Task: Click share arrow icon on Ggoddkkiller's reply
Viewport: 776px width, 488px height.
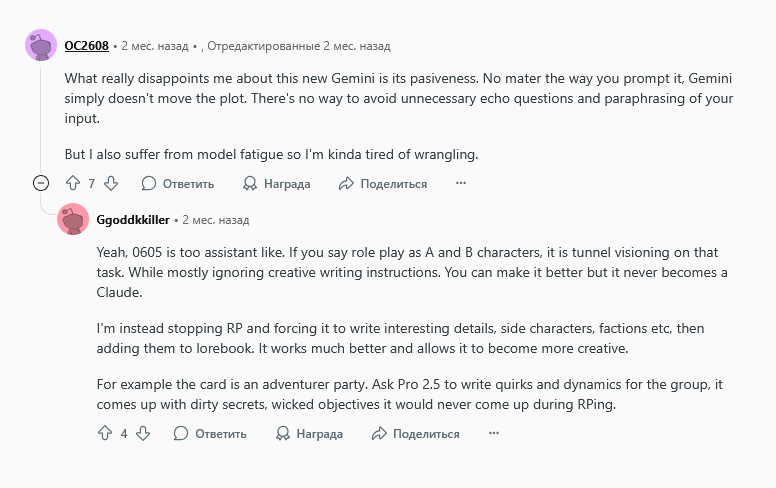Action: pyautogui.click(x=379, y=433)
